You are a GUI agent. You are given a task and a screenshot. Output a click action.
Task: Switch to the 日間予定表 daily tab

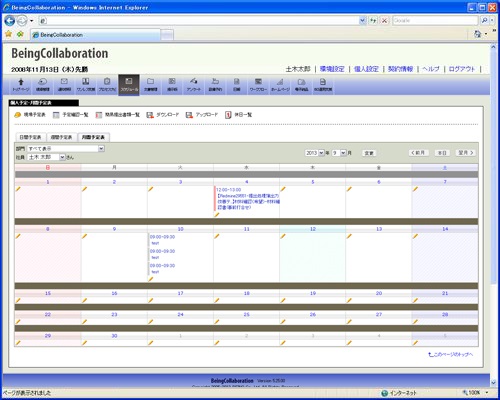(30, 137)
